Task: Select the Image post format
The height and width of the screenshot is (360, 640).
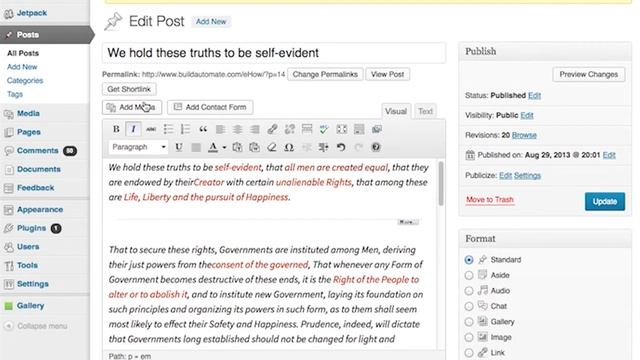Action: (x=469, y=338)
